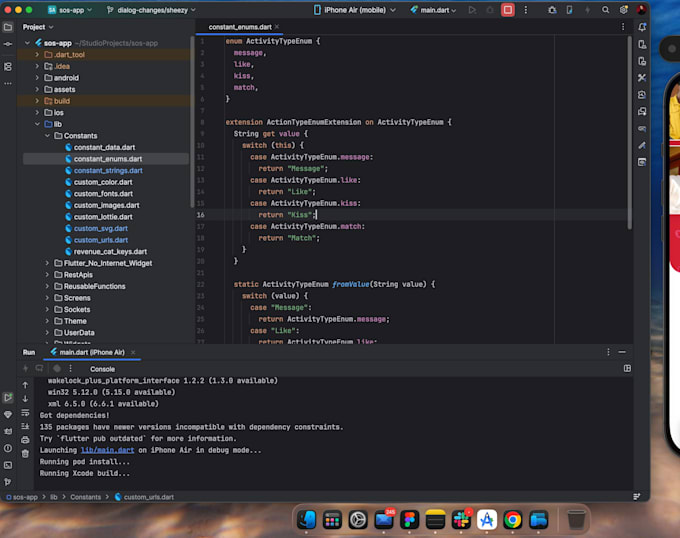
Task: Open lib/main.dart link in console
Action: coord(108,450)
